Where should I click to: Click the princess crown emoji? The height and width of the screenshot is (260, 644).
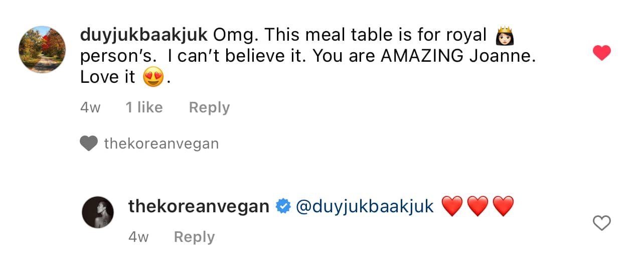[505, 35]
